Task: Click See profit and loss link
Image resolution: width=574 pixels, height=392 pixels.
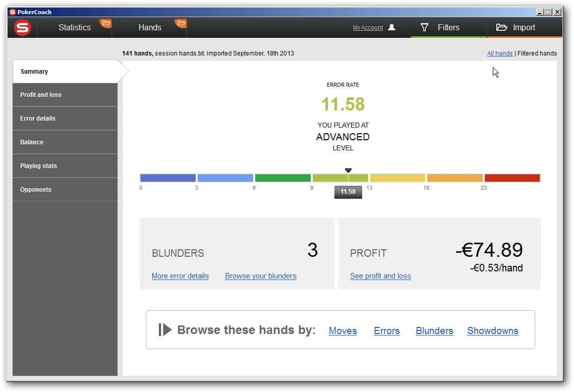Action: coord(380,276)
